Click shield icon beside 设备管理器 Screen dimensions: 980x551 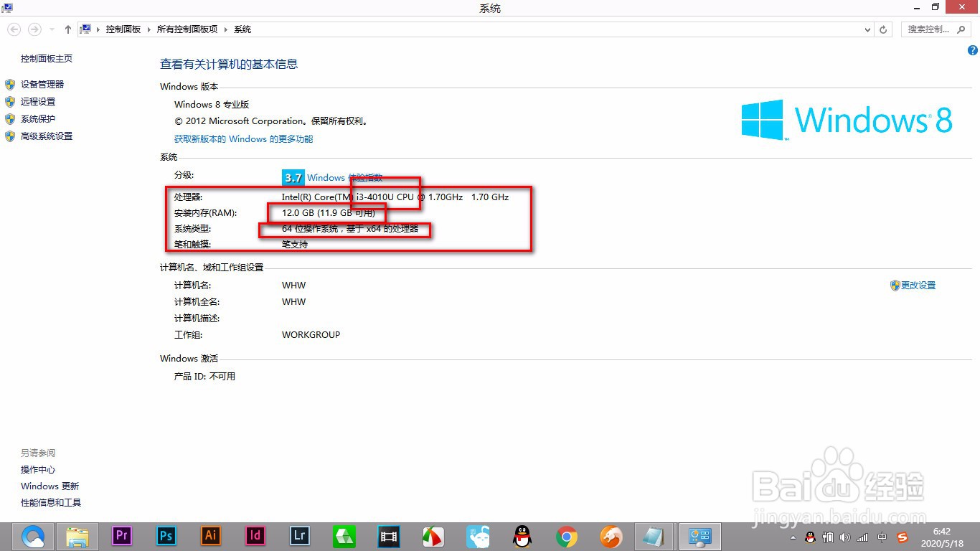tap(10, 85)
